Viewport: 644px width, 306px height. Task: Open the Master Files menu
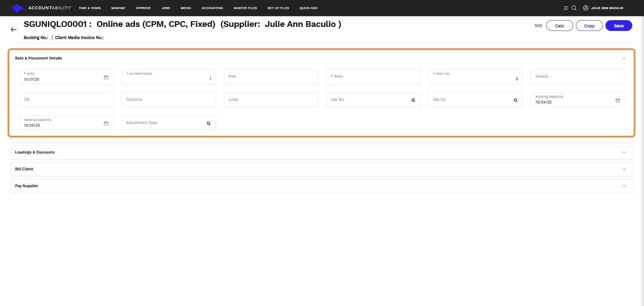245,8
